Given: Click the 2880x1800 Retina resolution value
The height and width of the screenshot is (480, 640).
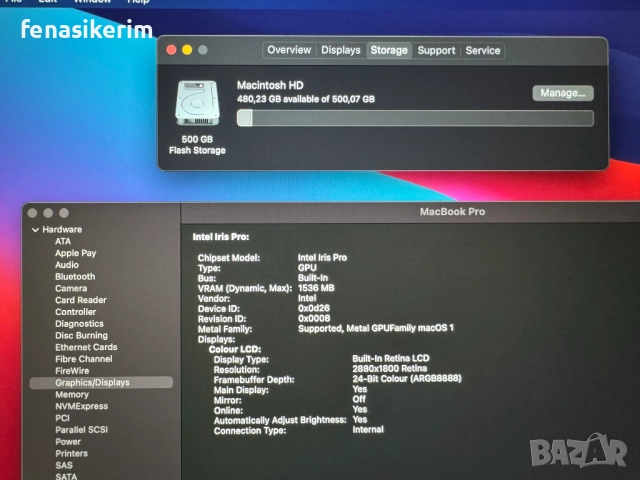Looking at the screenshot, I should (389, 369).
